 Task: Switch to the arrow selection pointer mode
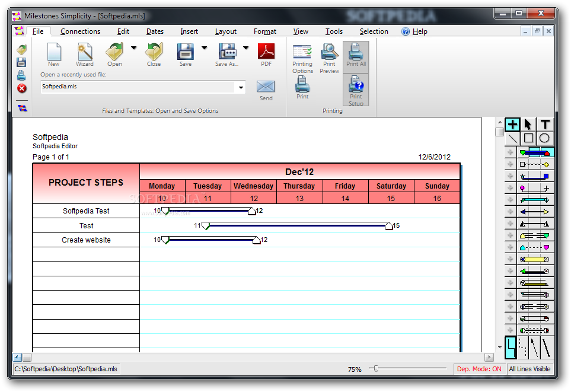point(528,124)
